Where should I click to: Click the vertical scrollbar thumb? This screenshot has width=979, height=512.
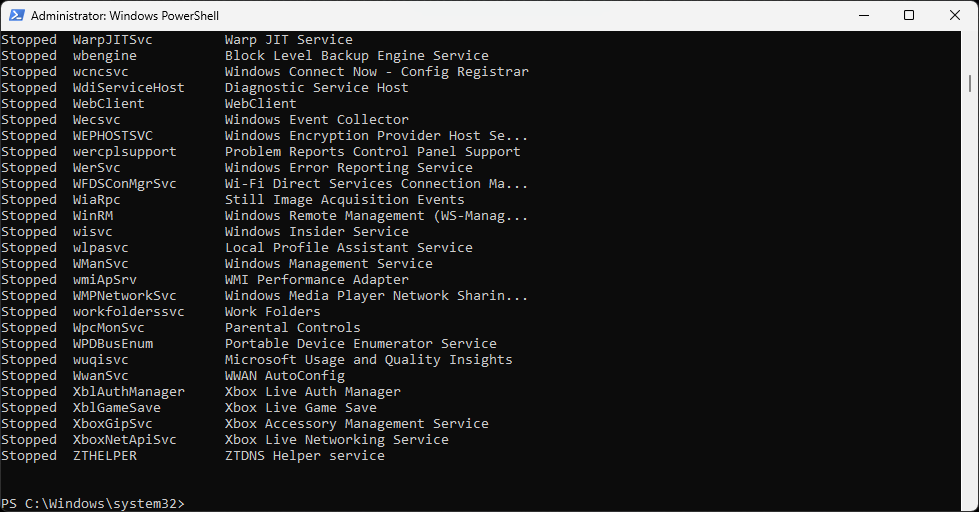(x=972, y=83)
